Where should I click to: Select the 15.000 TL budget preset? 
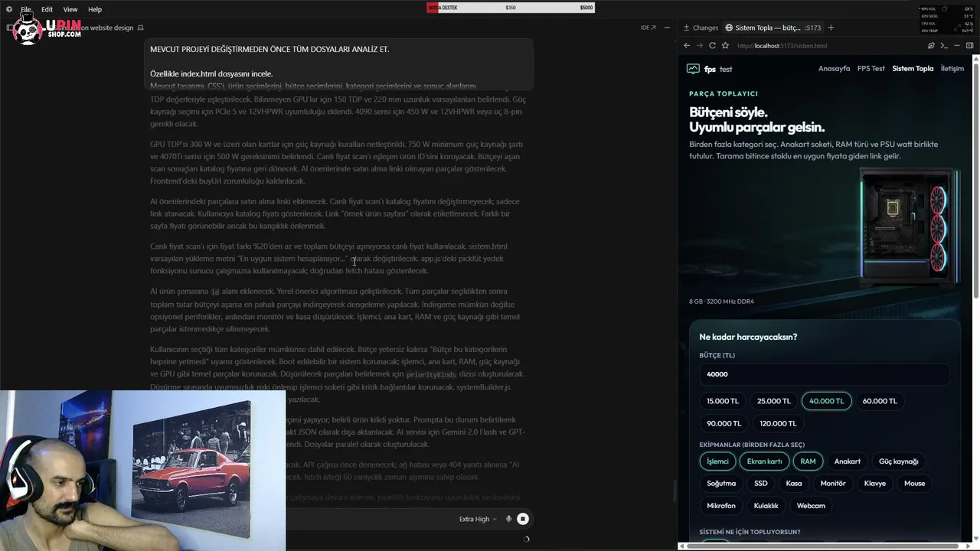(722, 401)
